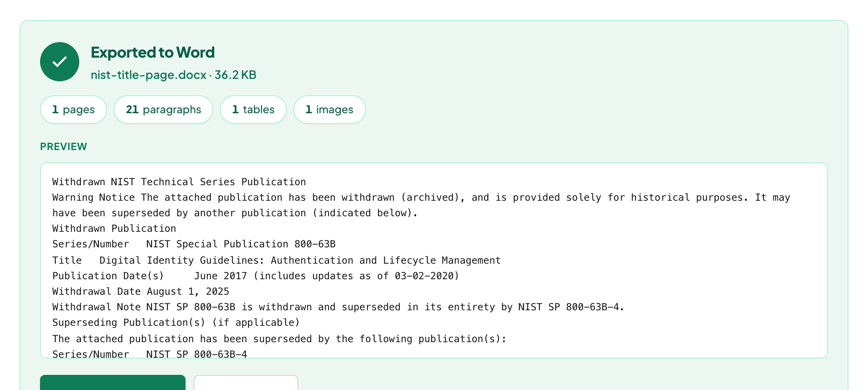Select the 1 pages pill
The image size is (868, 390).
[74, 110]
